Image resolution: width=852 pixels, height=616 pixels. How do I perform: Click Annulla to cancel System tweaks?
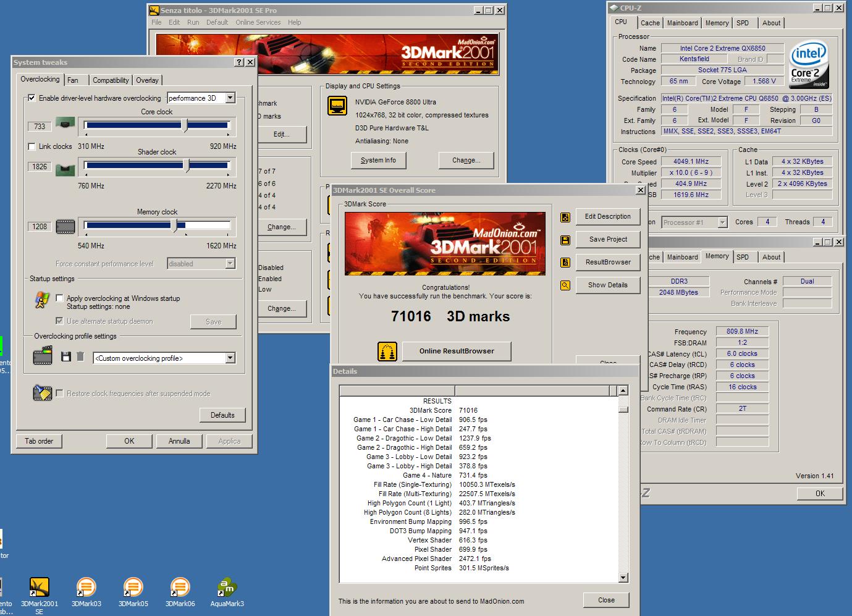point(179,441)
